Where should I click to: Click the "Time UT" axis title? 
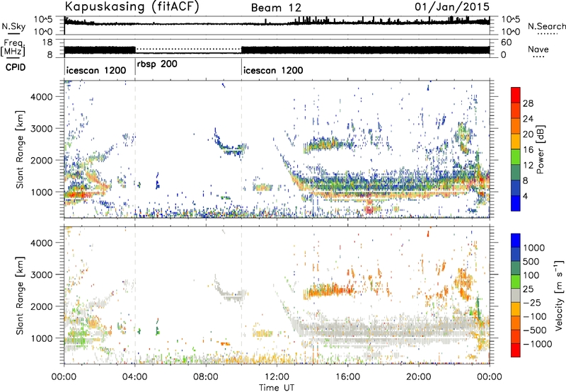[x=277, y=388]
